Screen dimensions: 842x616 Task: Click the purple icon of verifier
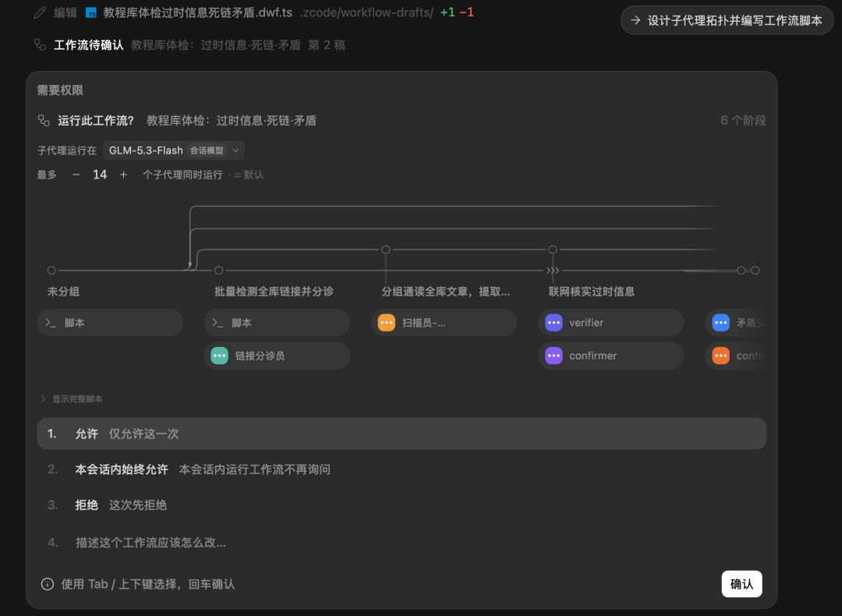coord(554,322)
